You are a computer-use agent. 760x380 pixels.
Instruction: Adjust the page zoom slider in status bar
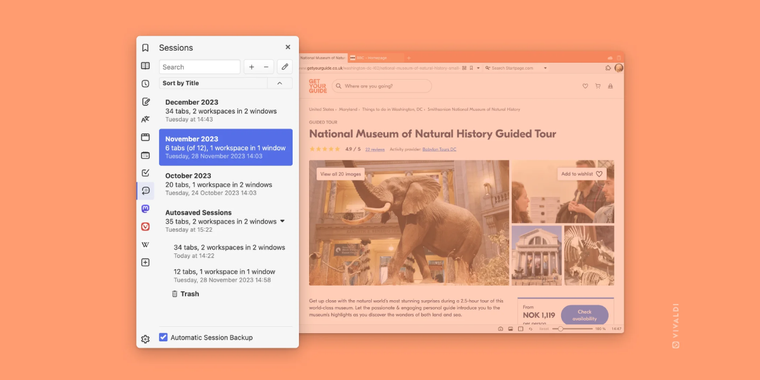tap(572, 329)
